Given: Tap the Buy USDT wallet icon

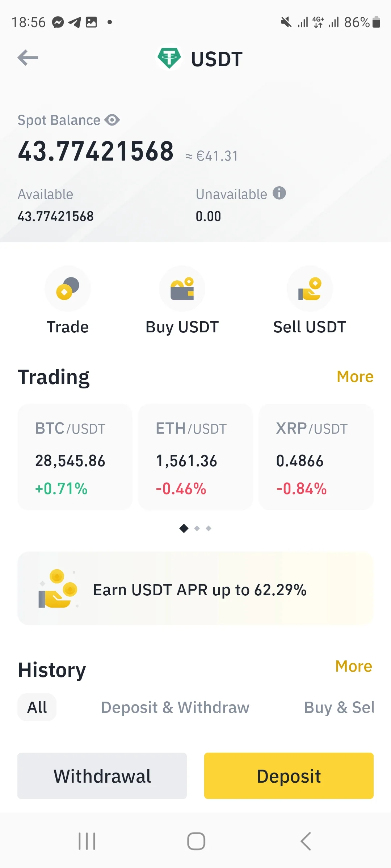Looking at the screenshot, I should tap(182, 289).
